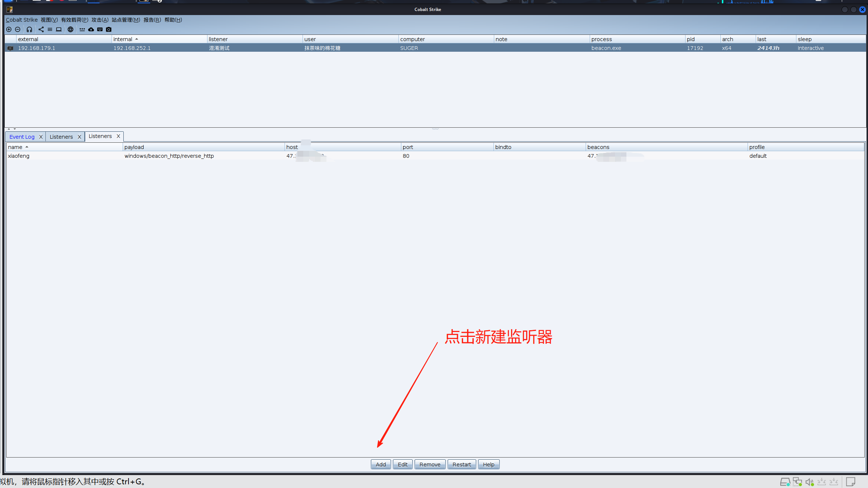Click the beacon computer icon in session row
This screenshot has width=868, height=488.
(x=10, y=48)
